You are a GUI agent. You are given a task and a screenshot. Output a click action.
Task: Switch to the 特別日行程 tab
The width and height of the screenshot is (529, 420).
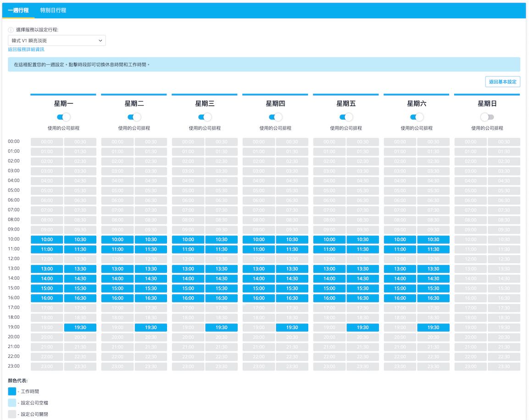[53, 10]
